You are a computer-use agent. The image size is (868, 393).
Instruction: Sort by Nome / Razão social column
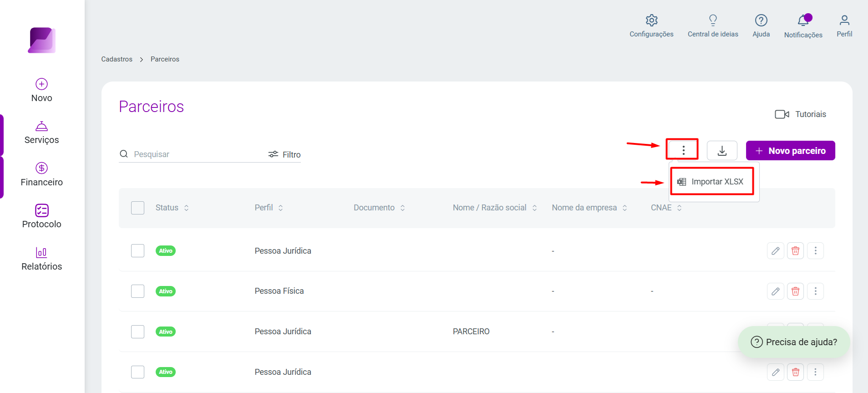coord(495,208)
